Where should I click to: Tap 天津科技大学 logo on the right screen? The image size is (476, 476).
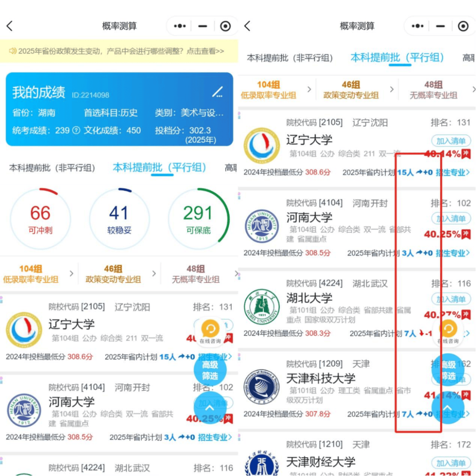point(262,387)
